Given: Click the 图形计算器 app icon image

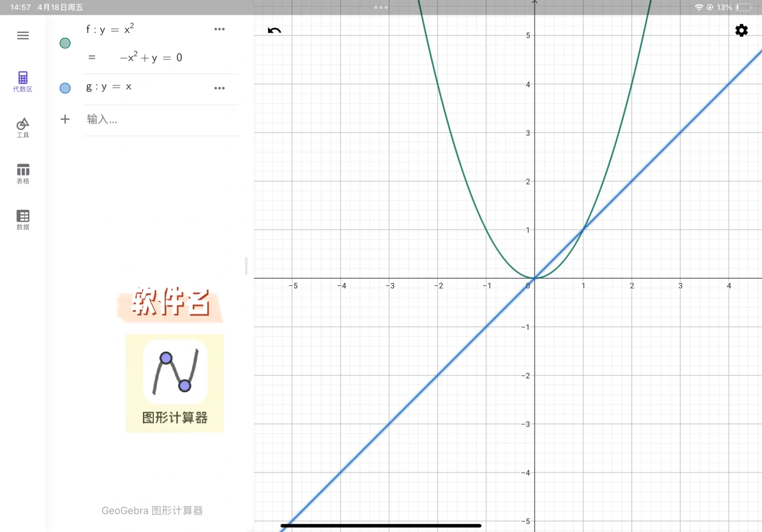Looking at the screenshot, I should point(175,372).
